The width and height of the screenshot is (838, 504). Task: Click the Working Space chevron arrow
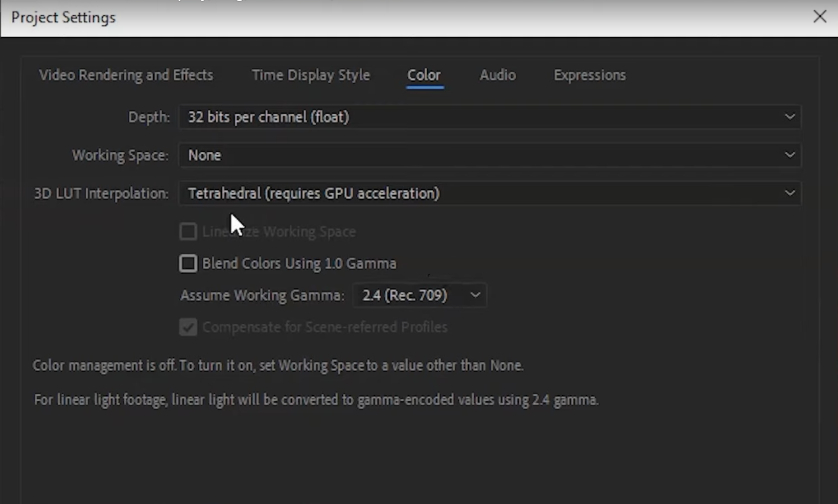(789, 155)
